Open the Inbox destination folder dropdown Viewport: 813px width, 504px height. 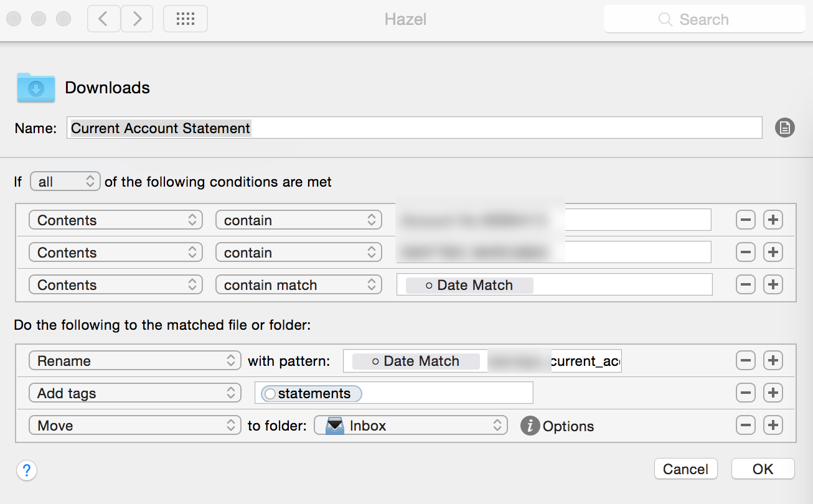(410, 426)
